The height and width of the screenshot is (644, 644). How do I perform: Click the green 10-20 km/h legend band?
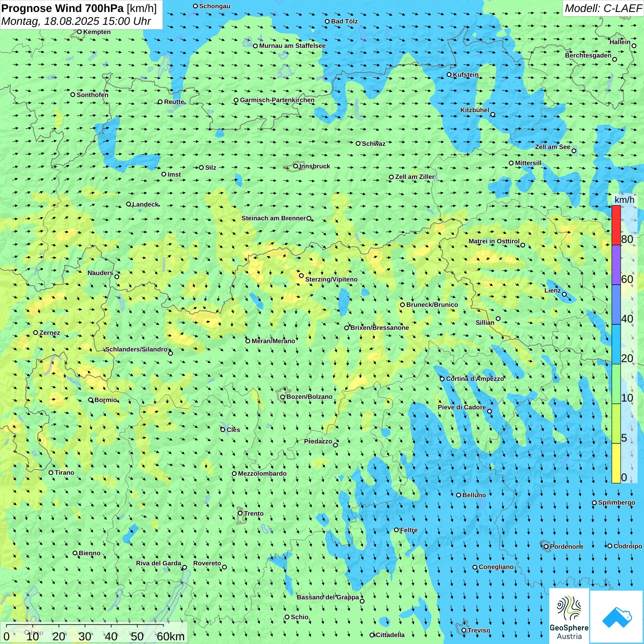(616, 384)
